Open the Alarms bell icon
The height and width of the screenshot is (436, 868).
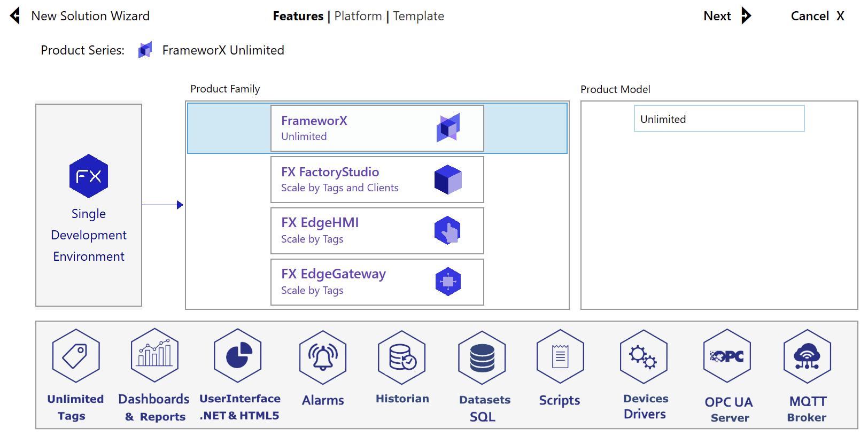323,357
